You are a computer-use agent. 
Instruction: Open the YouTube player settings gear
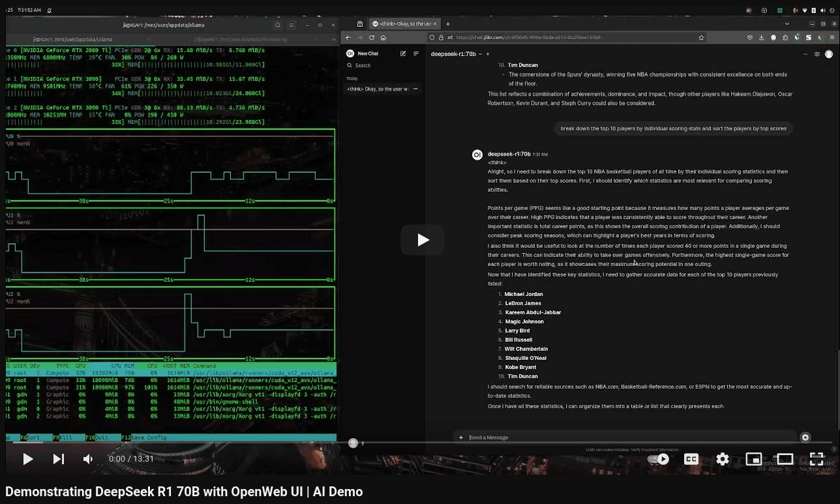722,459
